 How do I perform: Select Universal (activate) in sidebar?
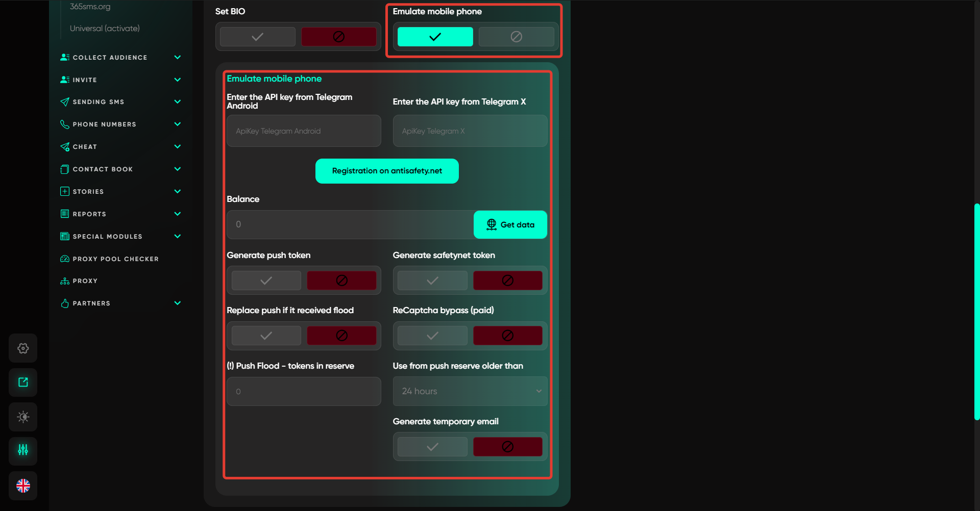105,29
